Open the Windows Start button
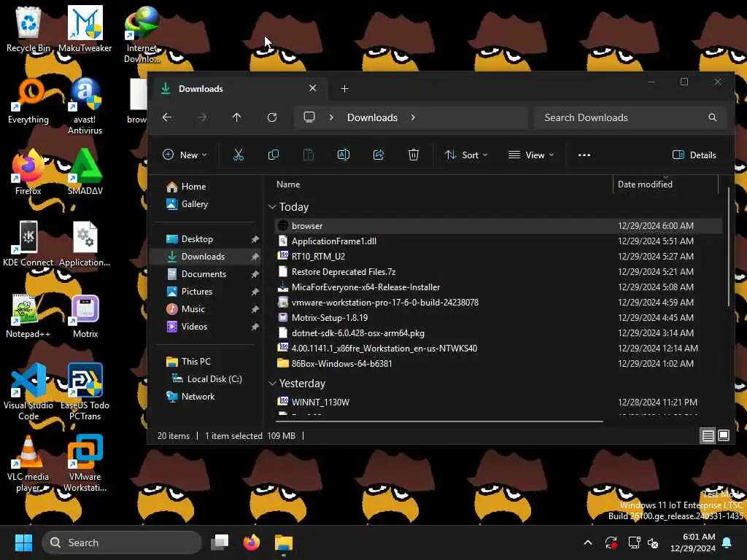 (23, 542)
